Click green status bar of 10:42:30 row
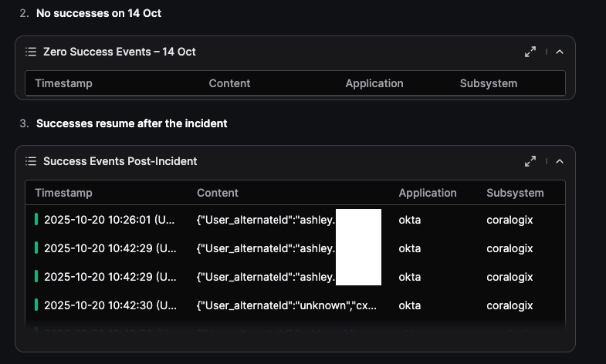 pos(36,305)
